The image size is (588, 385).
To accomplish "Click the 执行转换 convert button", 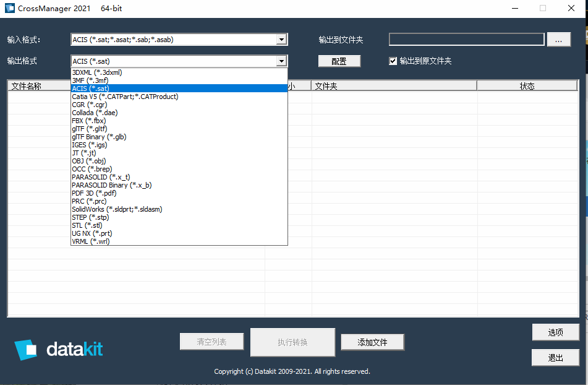I will pos(292,342).
